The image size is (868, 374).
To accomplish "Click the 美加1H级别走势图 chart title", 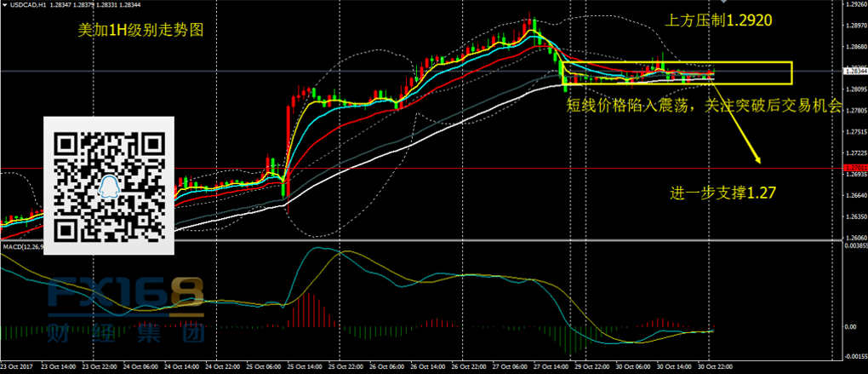I will coord(141,30).
